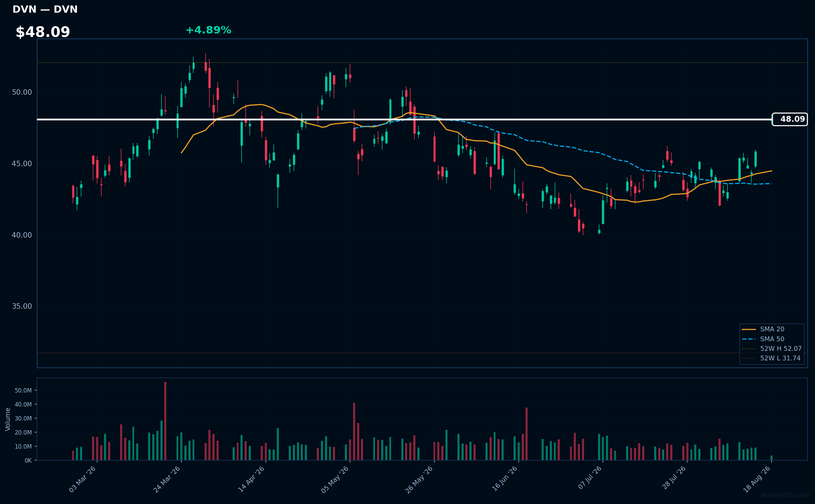This screenshot has width=815, height=504.
Task: Click the orange SMA 20 legend line swatch
Action: point(749,329)
